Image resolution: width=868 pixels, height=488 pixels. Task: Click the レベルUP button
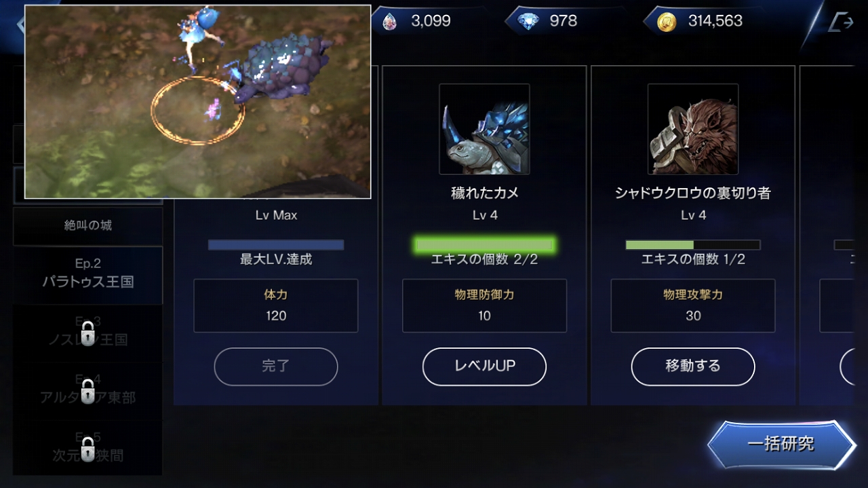484,367
